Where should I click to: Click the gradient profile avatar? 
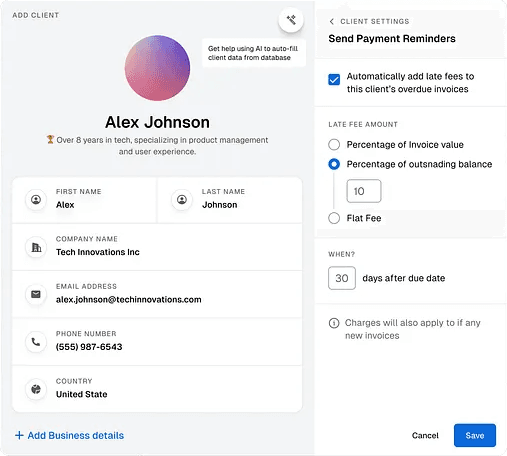point(157,68)
